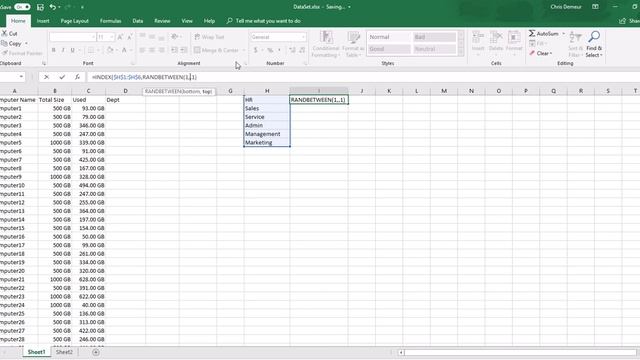640x360 pixels.
Task: Open Sort & Filter menu
Action: pos(575,44)
